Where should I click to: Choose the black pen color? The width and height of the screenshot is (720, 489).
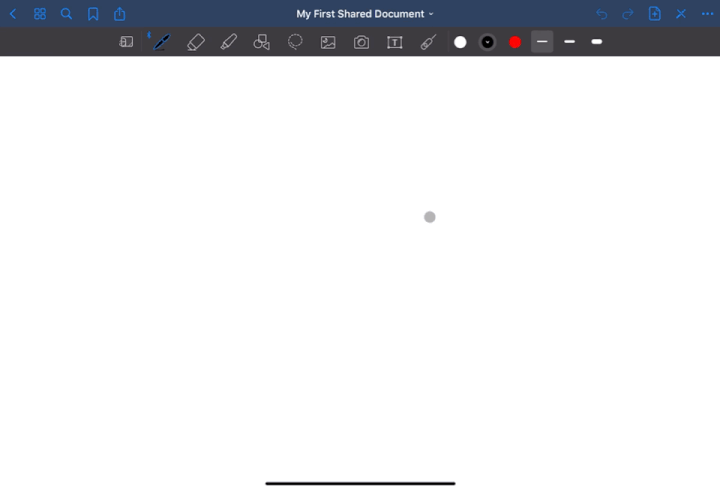click(x=487, y=42)
